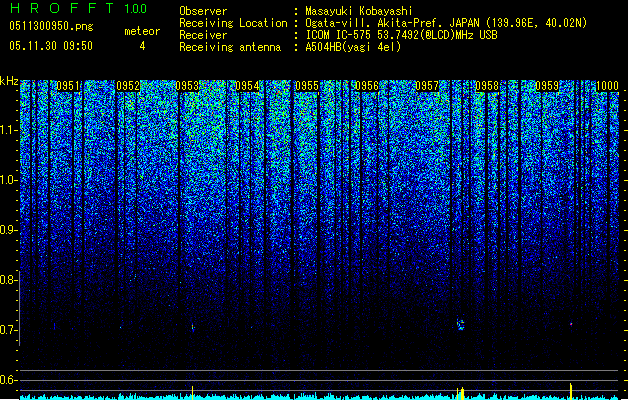
Task: Click the A504HB(yagi 4el) antenna text
Action: click(353, 47)
